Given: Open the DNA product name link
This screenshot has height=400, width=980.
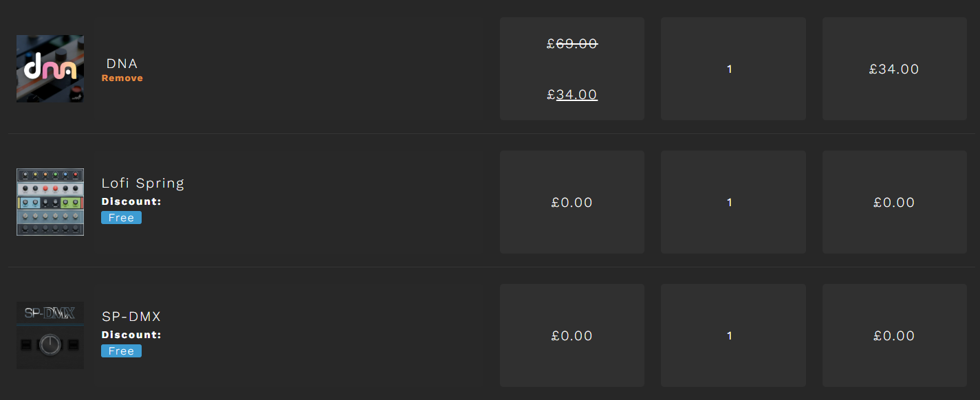Looking at the screenshot, I should 122,64.
